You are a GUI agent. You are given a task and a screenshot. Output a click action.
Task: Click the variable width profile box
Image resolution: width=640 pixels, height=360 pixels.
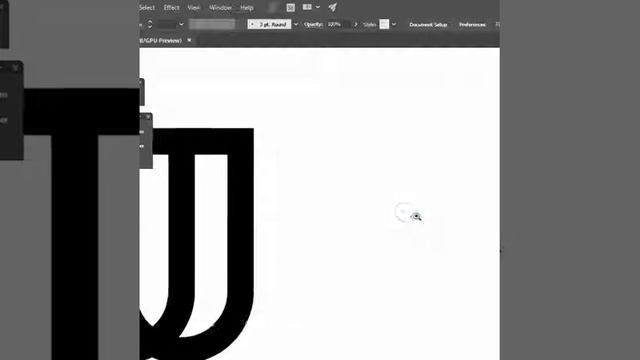click(212, 24)
